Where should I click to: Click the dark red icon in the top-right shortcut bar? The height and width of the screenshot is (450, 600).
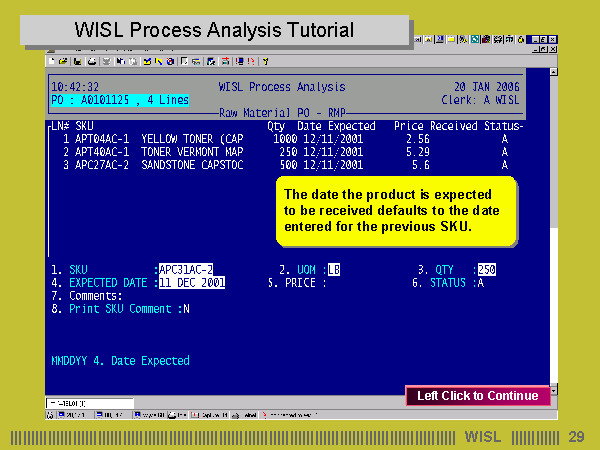pos(486,39)
